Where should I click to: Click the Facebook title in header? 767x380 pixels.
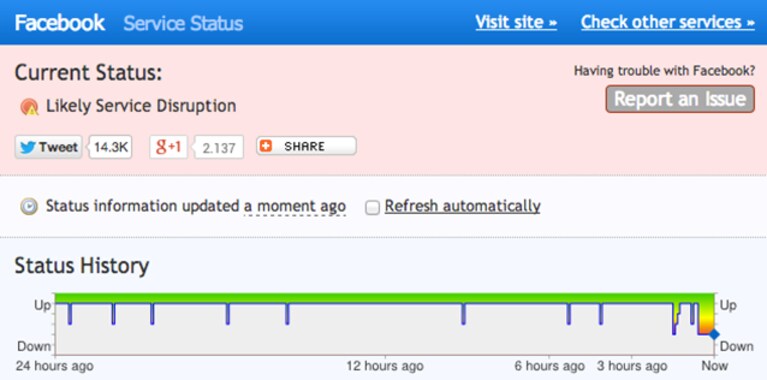(60, 22)
